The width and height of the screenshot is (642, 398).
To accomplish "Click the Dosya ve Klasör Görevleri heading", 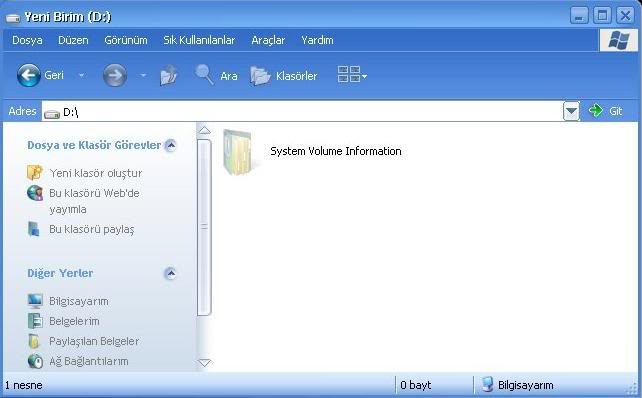I will (94, 145).
